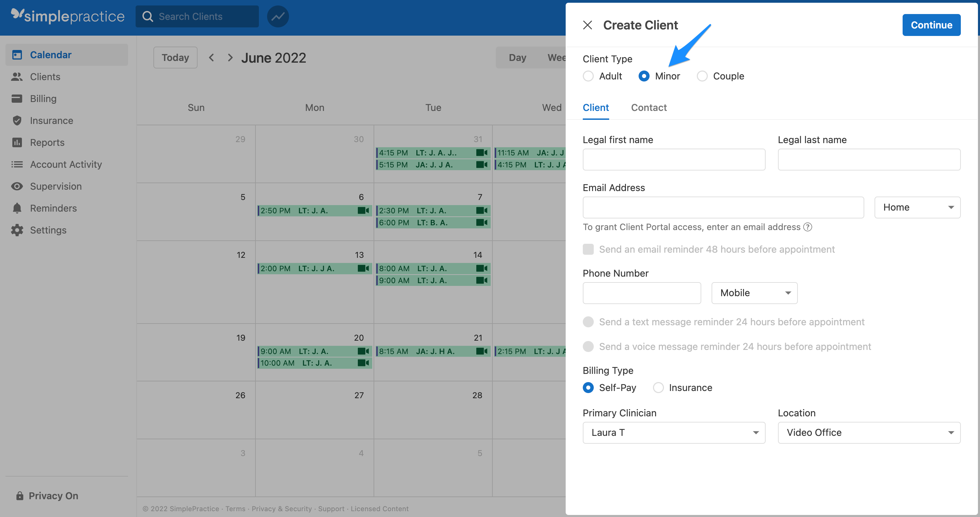Navigate to Billing section
This screenshot has height=517, width=980.
[42, 98]
